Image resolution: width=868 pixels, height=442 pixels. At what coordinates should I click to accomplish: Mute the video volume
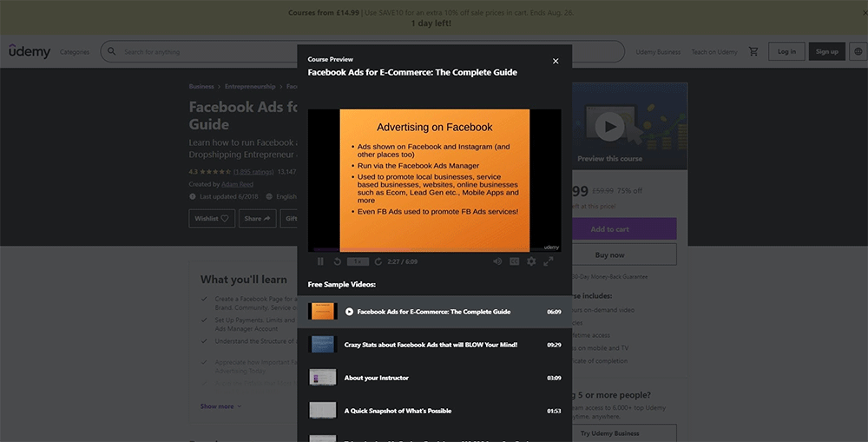click(497, 261)
